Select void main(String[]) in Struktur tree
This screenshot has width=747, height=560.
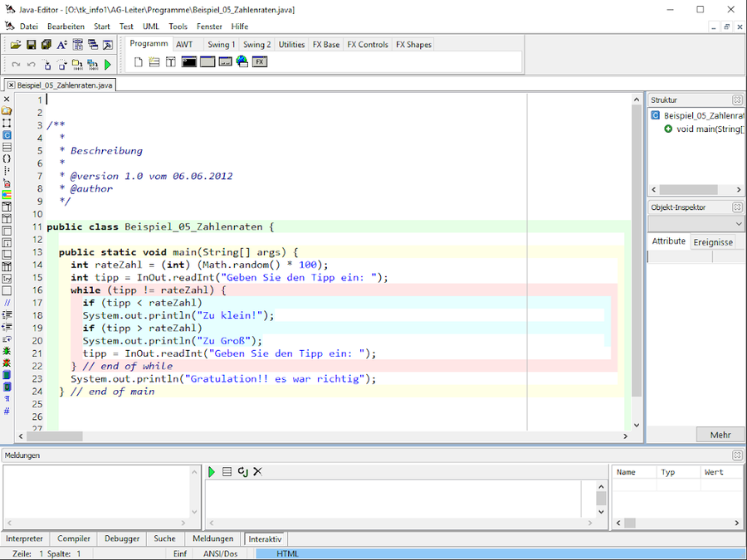710,129
